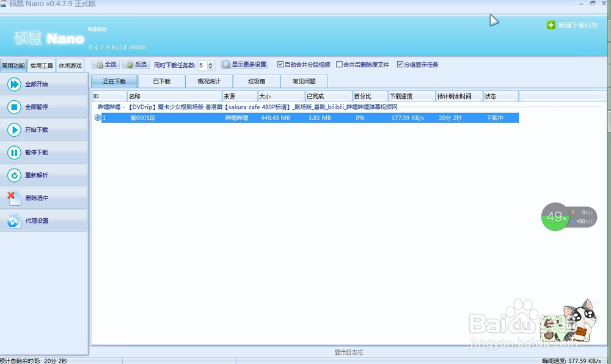
Task: Click the 49% green circle monitor
Action: 555,216
